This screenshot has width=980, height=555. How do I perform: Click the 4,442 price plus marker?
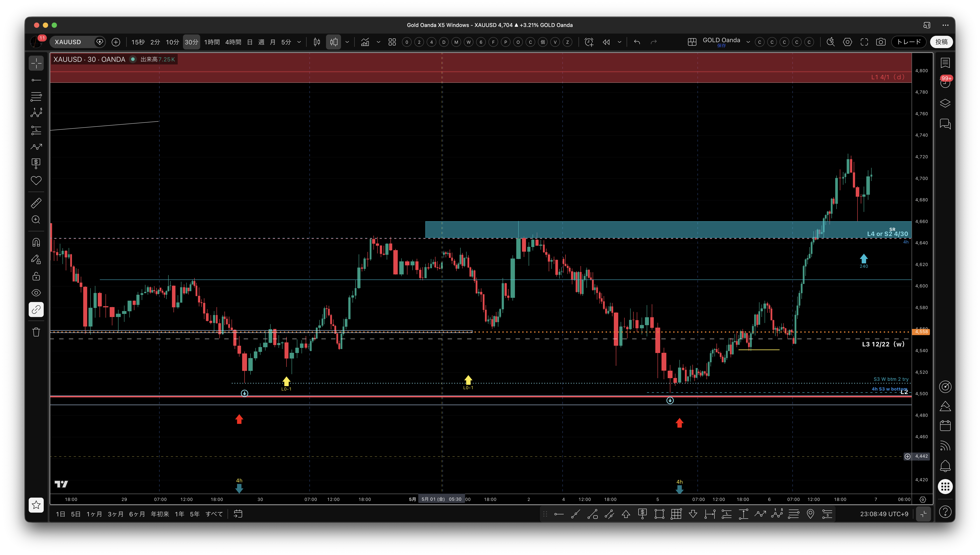click(908, 457)
